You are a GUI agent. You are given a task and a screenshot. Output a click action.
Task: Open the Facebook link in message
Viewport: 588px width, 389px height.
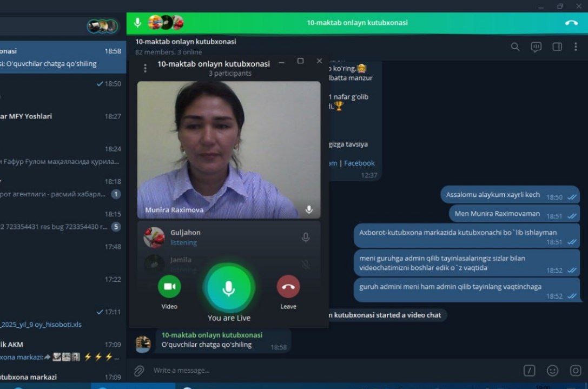point(359,163)
